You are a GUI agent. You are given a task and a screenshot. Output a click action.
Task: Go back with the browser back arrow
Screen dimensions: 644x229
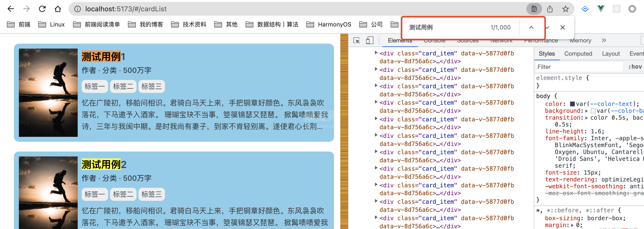tap(11, 9)
